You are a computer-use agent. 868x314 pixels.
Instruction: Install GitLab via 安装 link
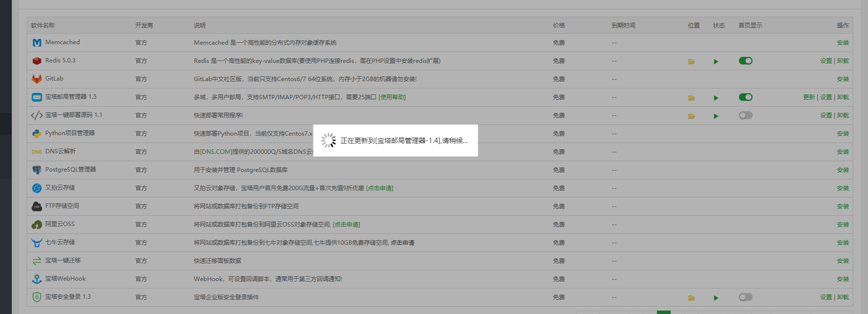[843, 79]
